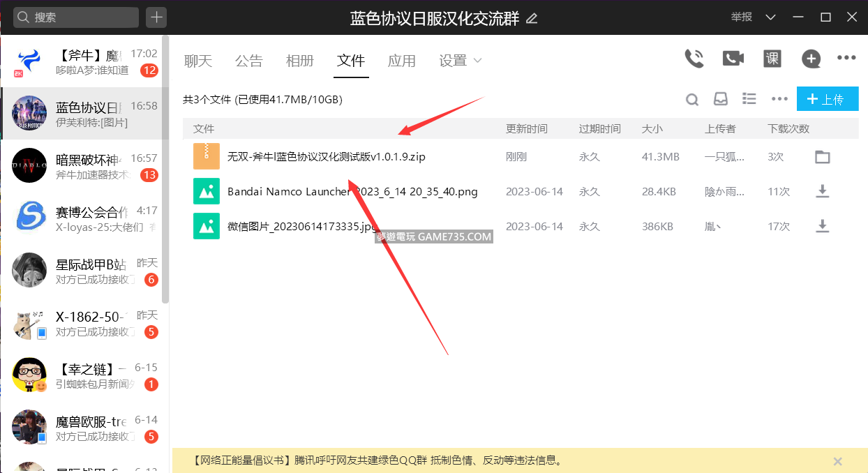This screenshot has height=473, width=868.
Task: Switch to the 公告 tab
Action: pos(249,61)
